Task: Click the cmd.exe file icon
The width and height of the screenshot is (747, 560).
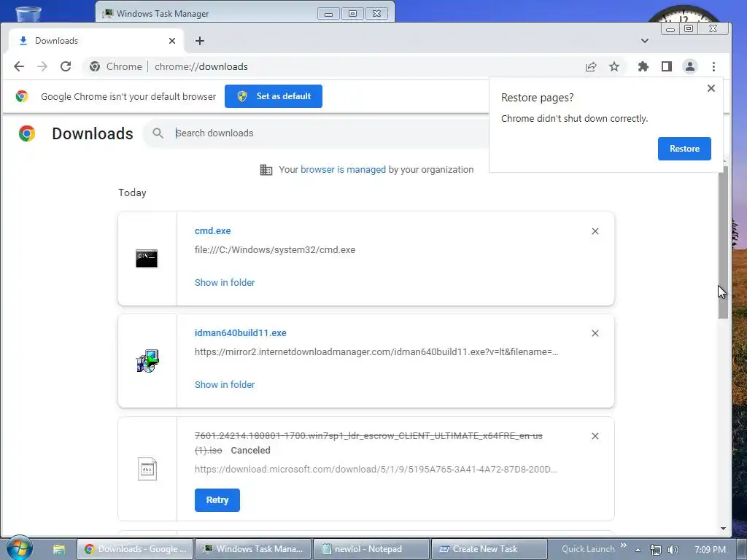Action: pyautogui.click(x=147, y=258)
